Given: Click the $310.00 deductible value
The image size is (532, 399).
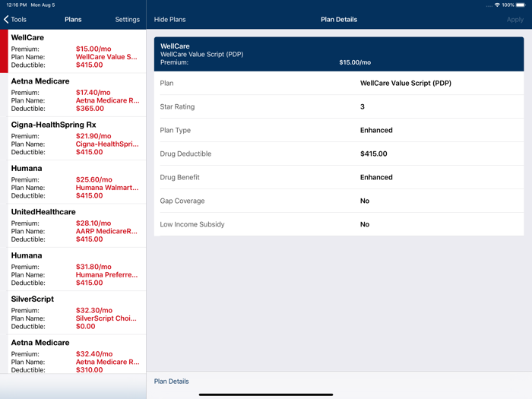Looking at the screenshot, I should click(x=89, y=370).
